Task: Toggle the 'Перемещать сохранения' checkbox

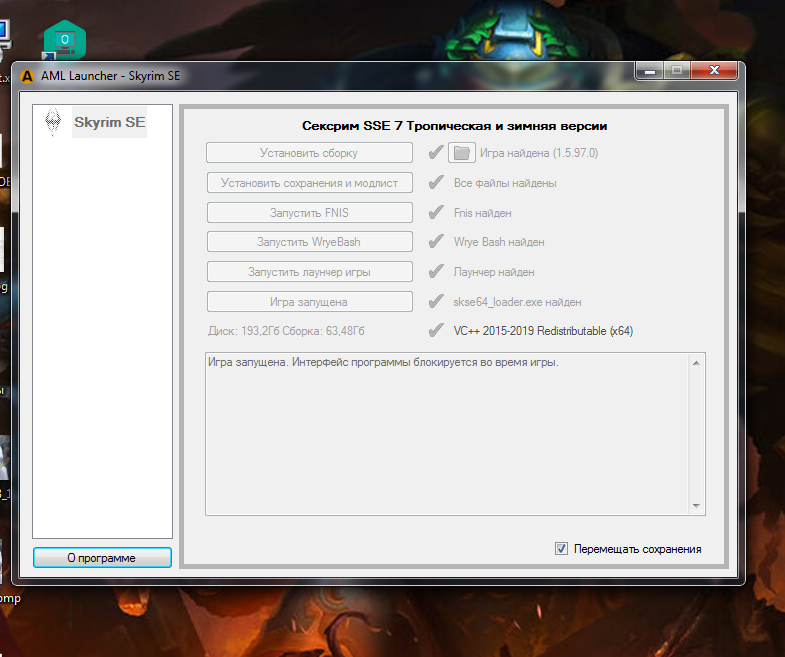Action: coord(561,549)
